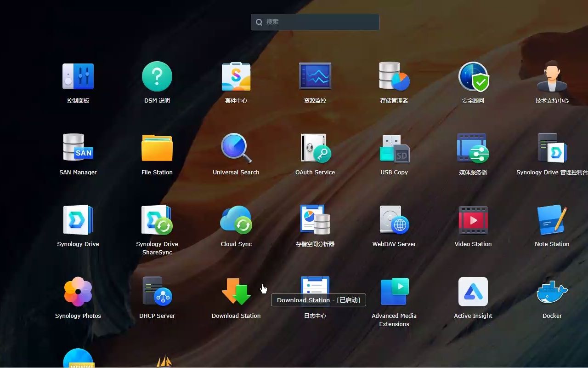The height and width of the screenshot is (368, 588).
Task: Launch Active Insight
Action: click(x=473, y=292)
